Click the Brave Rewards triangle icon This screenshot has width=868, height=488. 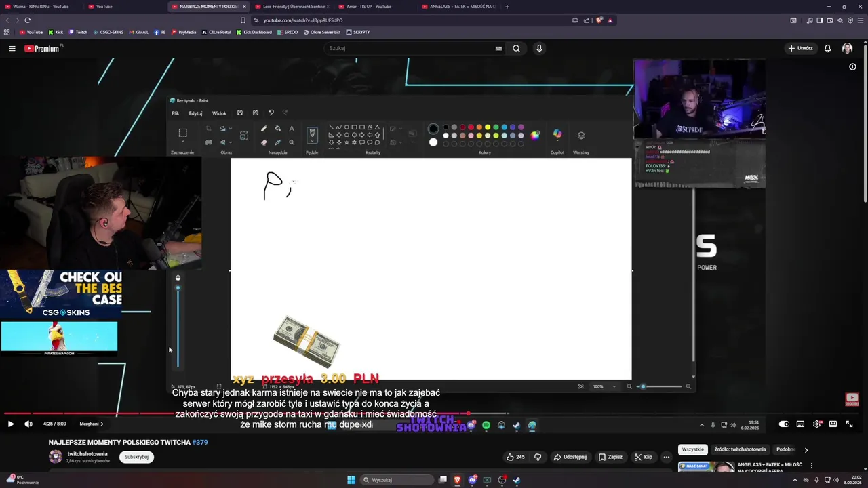[610, 20]
